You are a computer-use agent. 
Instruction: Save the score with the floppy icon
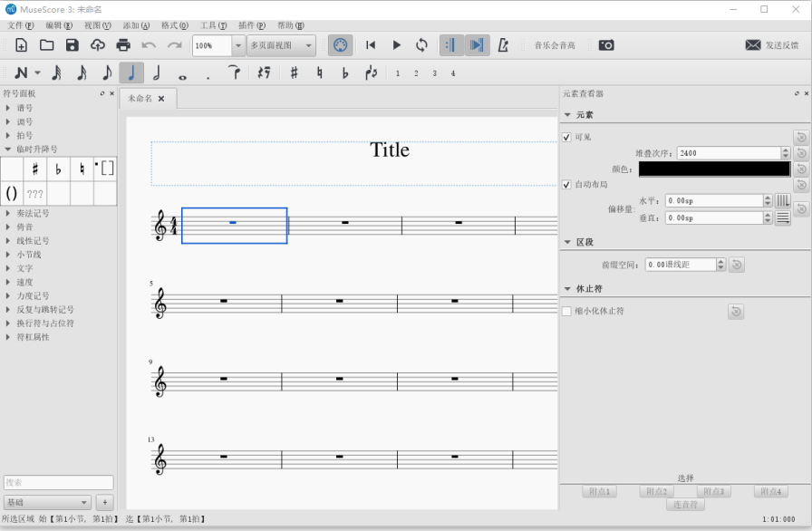pos(72,45)
